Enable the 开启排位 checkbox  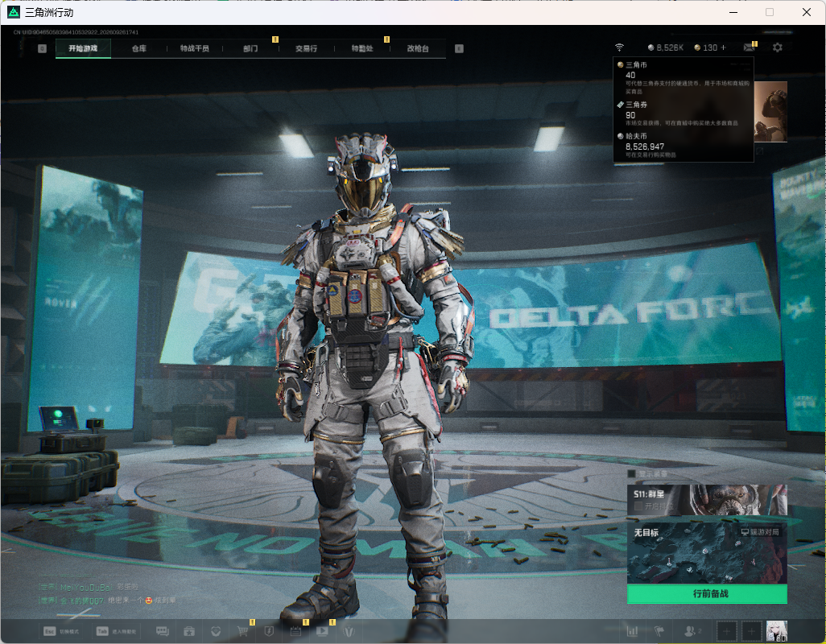tap(638, 506)
